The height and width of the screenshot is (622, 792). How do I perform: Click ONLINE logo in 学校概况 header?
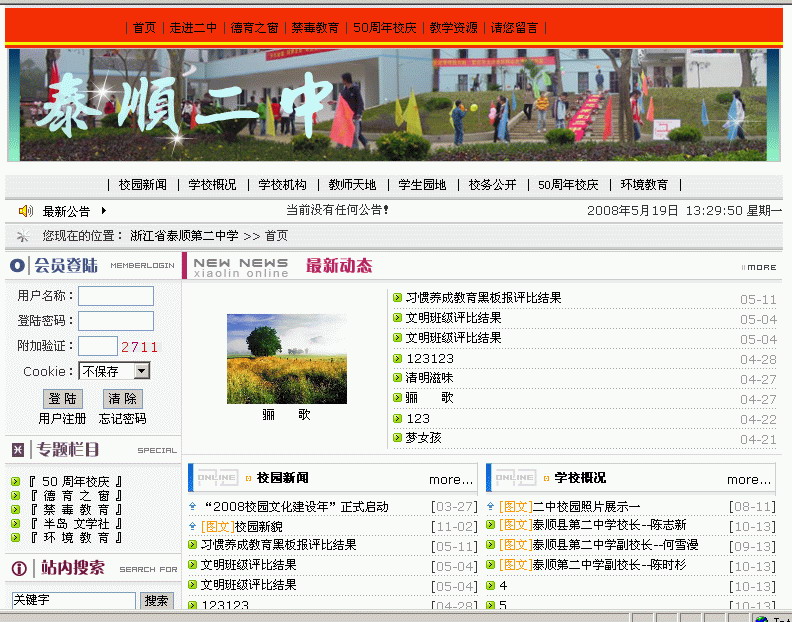point(515,477)
